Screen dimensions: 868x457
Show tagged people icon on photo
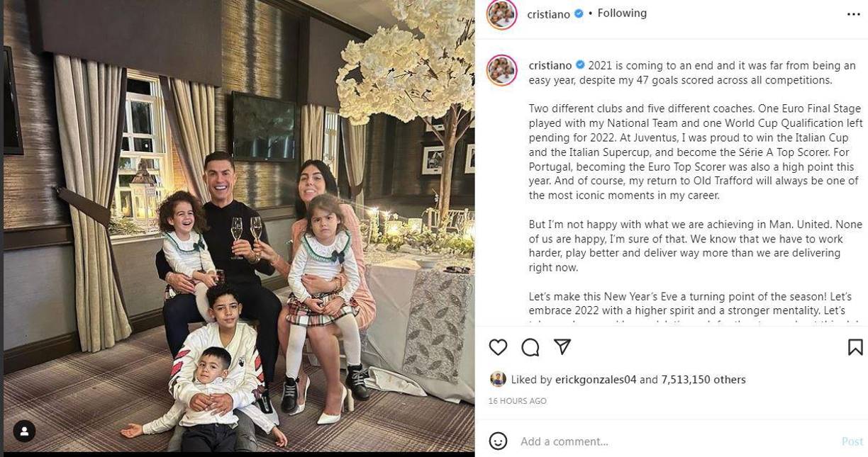[x=24, y=431]
